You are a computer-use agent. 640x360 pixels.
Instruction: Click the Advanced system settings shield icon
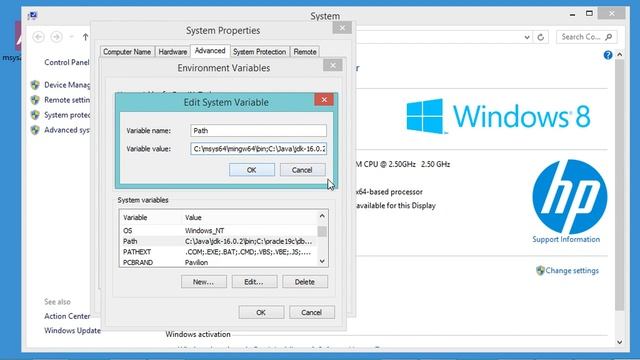point(36,130)
